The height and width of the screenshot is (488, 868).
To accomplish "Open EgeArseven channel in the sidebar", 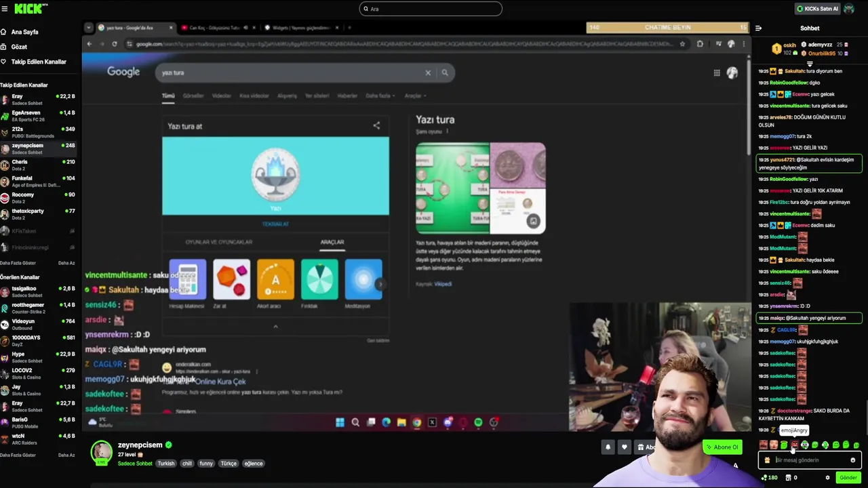I will tap(38, 116).
